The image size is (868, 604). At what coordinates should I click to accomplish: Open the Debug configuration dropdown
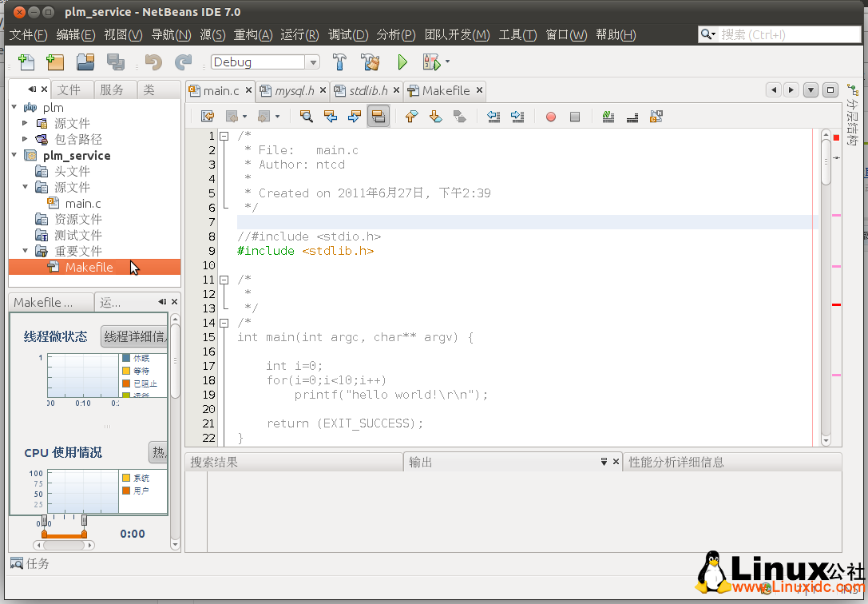tap(313, 62)
